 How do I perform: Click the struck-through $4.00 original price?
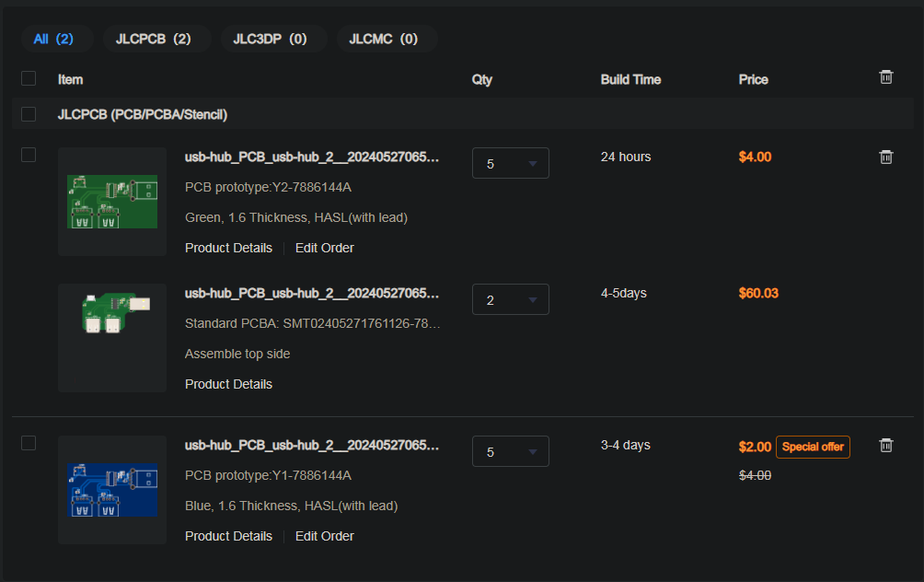755,475
